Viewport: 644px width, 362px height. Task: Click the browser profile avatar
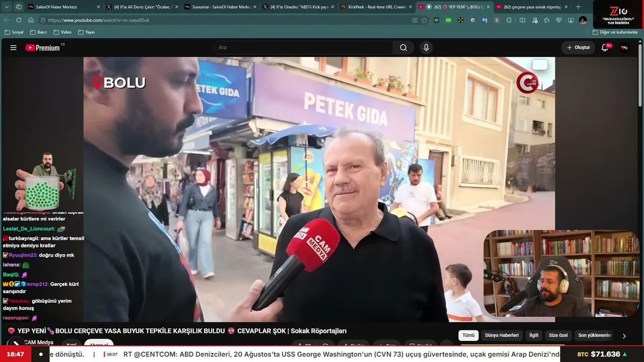coord(583,20)
